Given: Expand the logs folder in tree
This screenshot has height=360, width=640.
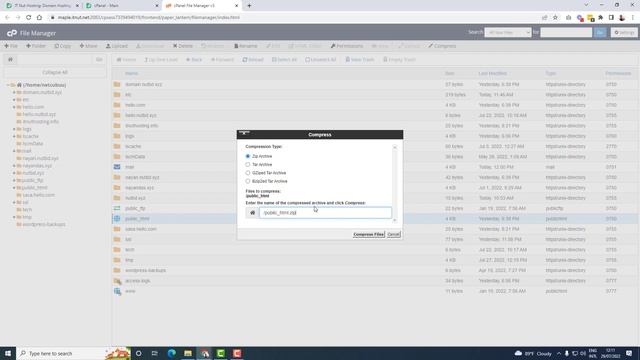Looking at the screenshot, I should pos(14,129).
